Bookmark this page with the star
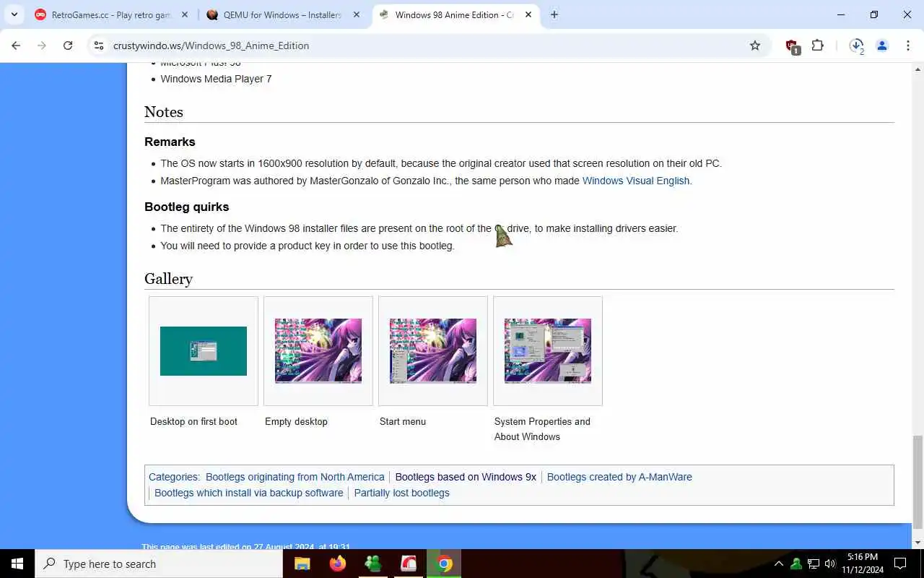This screenshot has height=578, width=924. (755, 46)
